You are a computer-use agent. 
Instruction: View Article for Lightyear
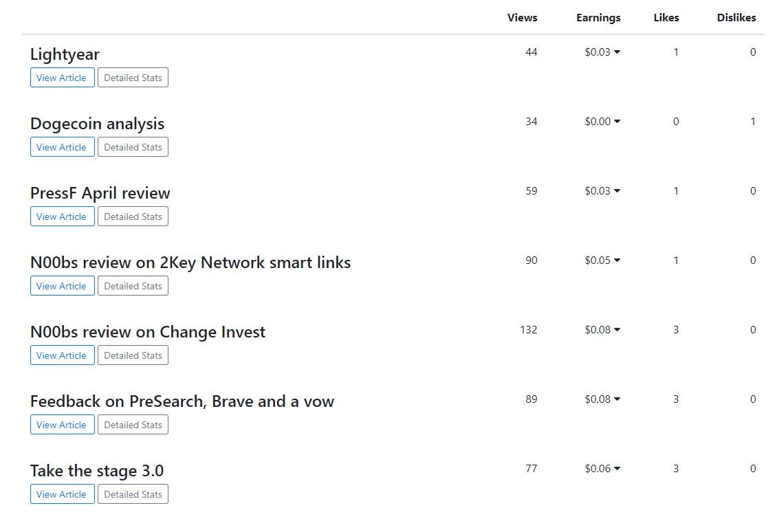(x=63, y=77)
